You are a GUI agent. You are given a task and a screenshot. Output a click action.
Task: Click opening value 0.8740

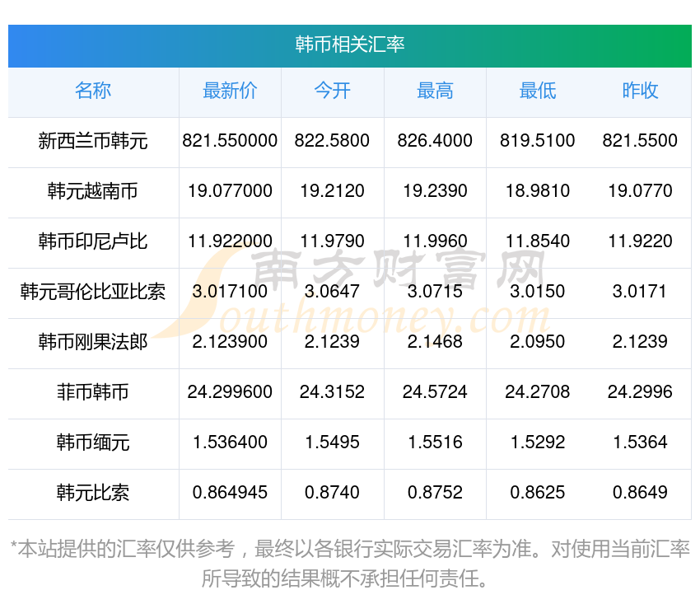pyautogui.click(x=332, y=493)
